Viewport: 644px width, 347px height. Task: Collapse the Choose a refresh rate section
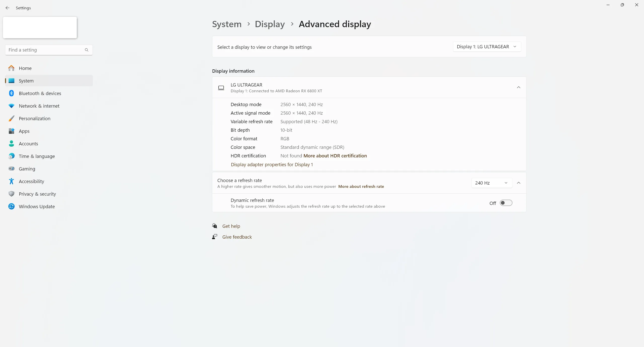pyautogui.click(x=518, y=183)
